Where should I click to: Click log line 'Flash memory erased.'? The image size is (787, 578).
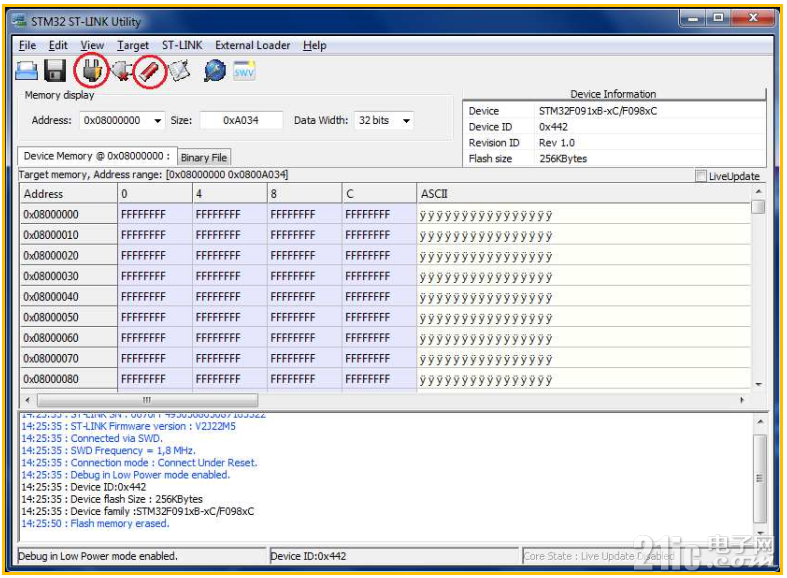95,523
